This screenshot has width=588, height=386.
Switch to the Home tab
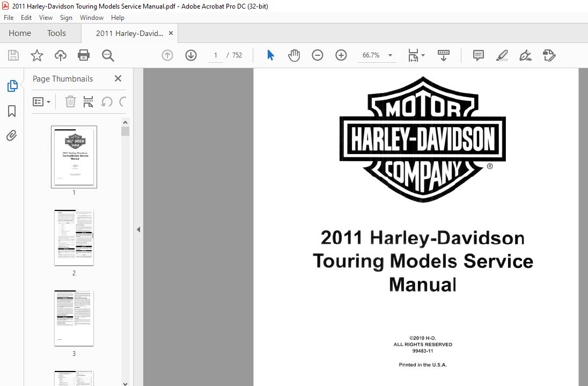click(20, 33)
